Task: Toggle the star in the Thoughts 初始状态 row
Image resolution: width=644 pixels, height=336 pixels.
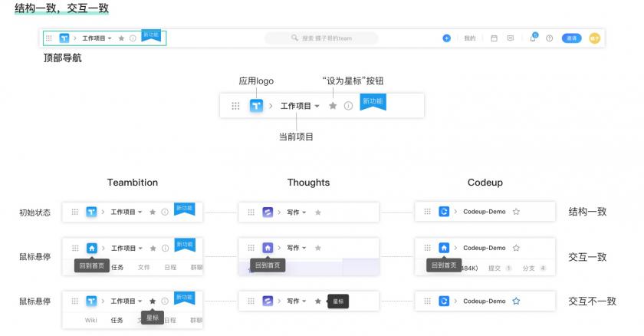Action: pos(318,212)
